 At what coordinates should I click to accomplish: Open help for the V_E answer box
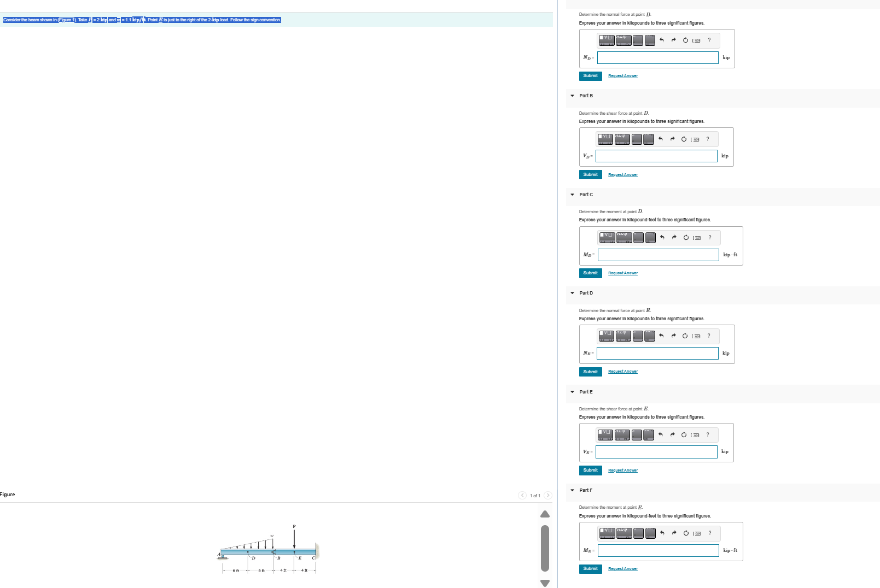pos(708,434)
